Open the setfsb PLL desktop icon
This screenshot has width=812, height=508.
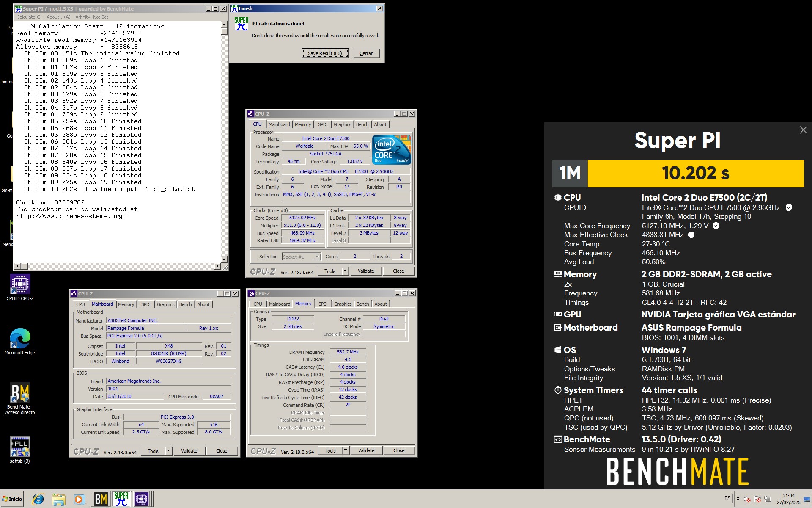tap(20, 447)
